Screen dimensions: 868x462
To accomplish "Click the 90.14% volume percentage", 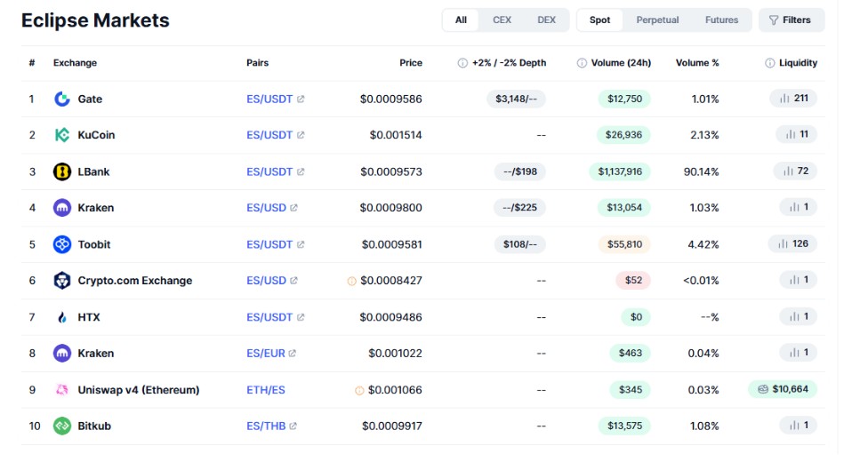I will pyautogui.click(x=701, y=172).
